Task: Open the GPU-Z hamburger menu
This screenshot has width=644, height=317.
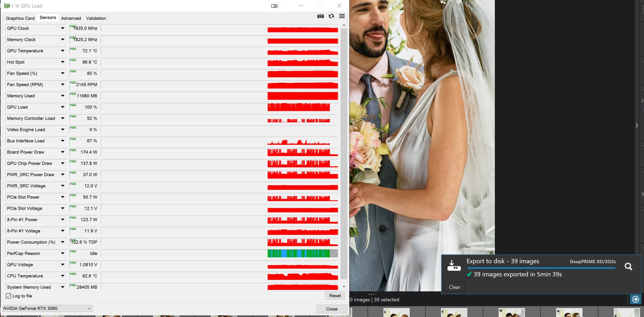Action: click(342, 16)
